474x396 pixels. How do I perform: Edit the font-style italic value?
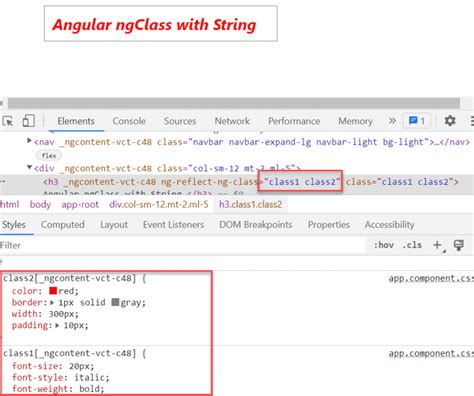coord(89,378)
